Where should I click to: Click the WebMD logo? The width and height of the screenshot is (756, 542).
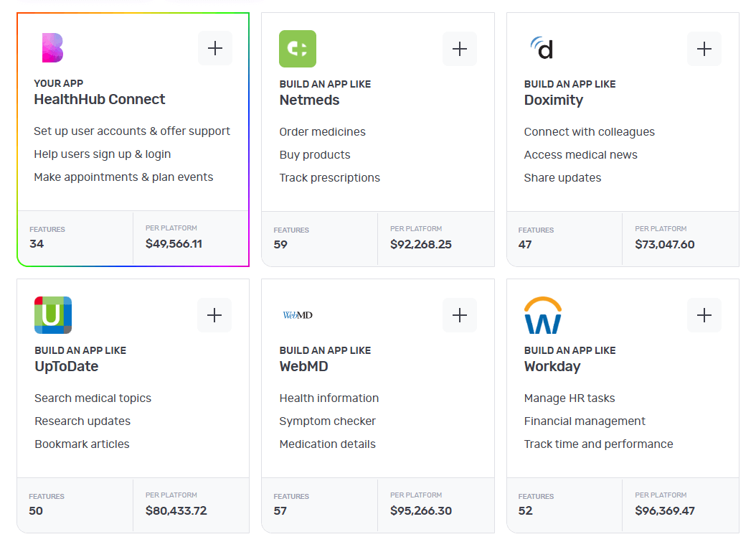coord(298,315)
